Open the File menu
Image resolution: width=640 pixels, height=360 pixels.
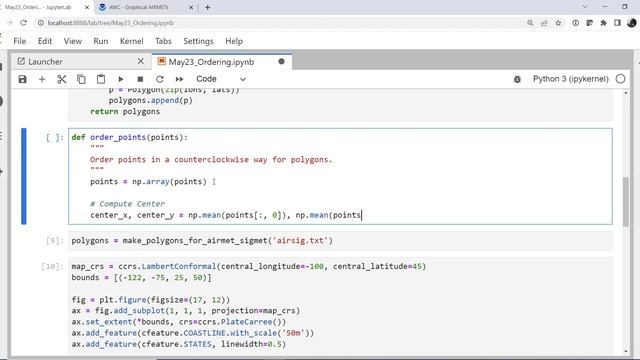20,41
